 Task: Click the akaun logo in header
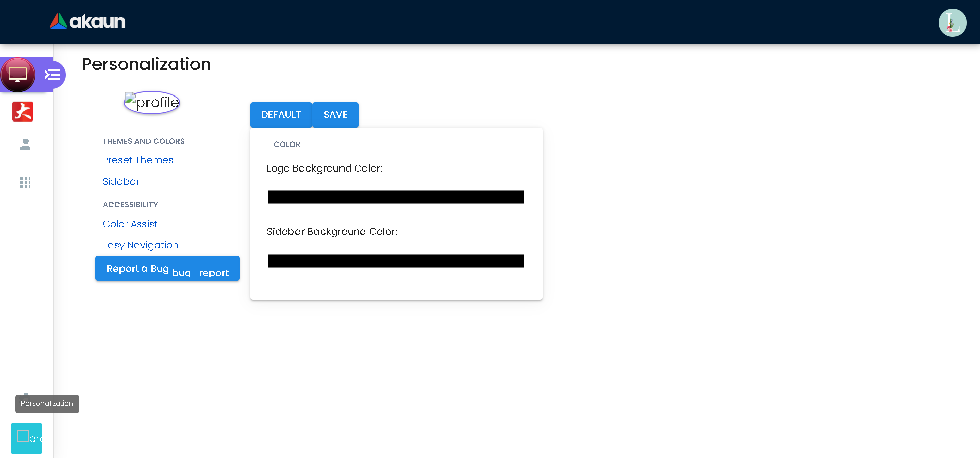point(87,21)
